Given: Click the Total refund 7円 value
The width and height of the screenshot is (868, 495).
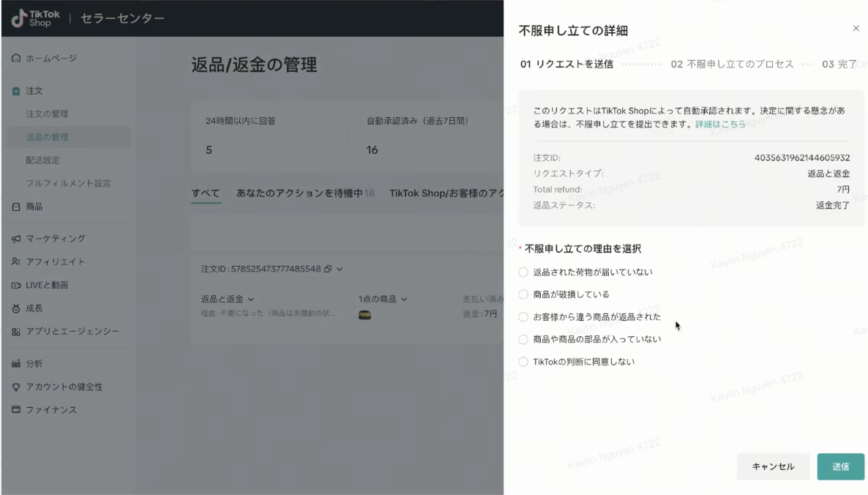Looking at the screenshot, I should click(843, 190).
